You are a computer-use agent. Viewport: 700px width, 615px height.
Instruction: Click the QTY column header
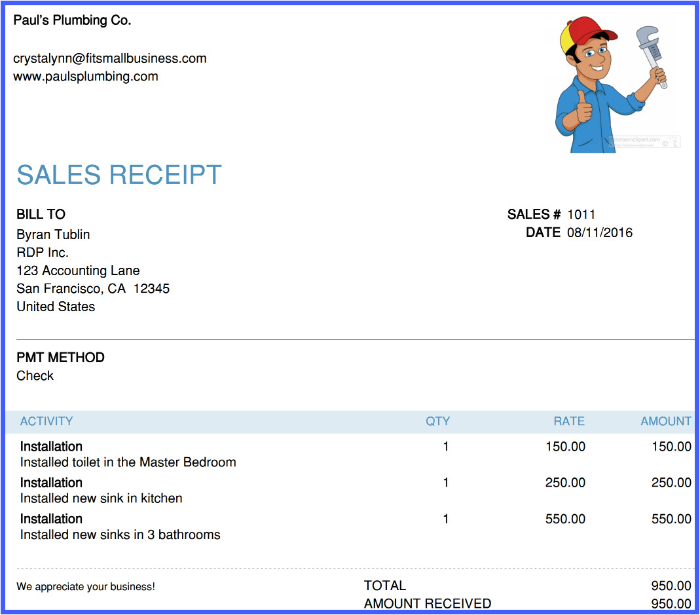click(437, 421)
